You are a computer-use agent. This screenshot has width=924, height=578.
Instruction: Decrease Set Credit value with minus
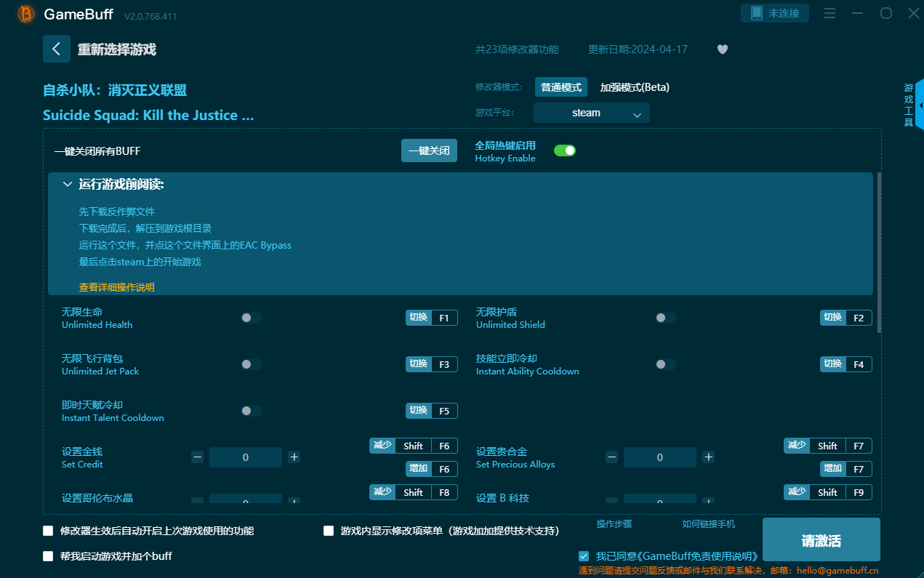tap(198, 457)
